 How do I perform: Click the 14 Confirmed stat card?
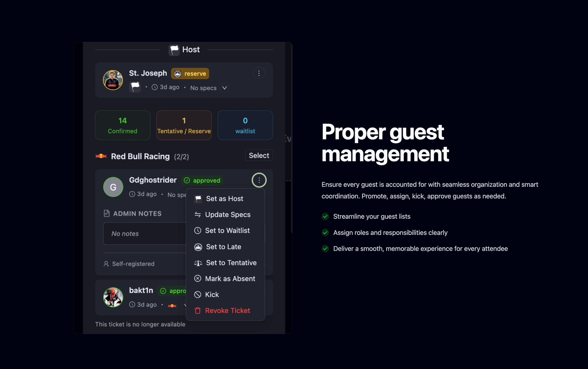point(123,125)
